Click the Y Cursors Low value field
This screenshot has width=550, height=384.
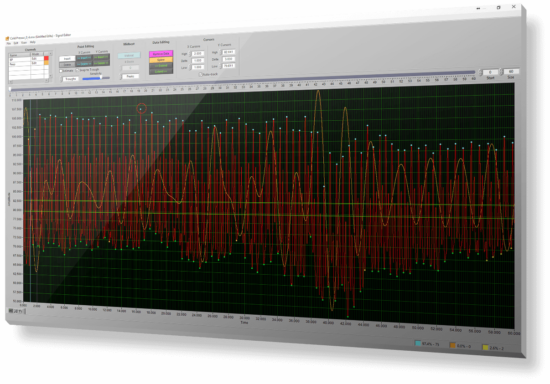(228, 66)
